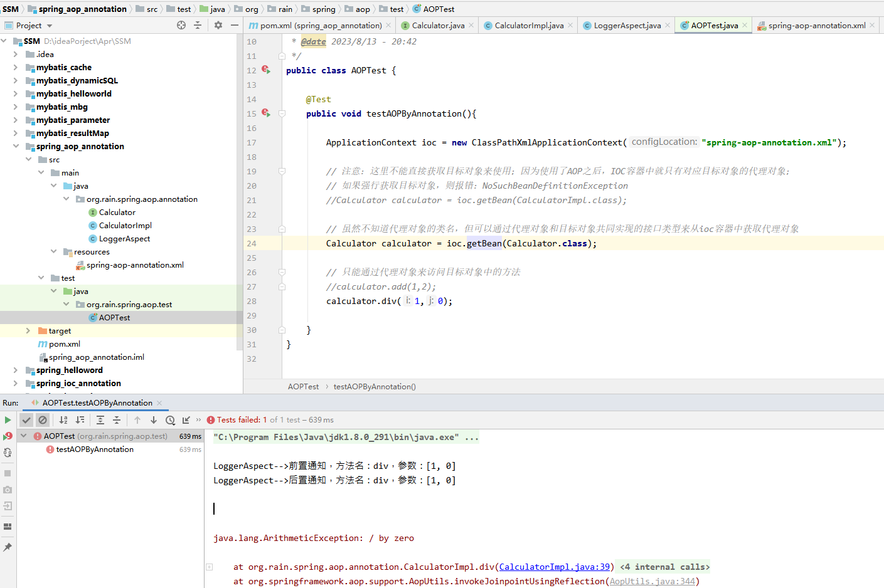This screenshot has height=588, width=884.
Task: Pin the Run tab with pin icon
Action: [8, 547]
